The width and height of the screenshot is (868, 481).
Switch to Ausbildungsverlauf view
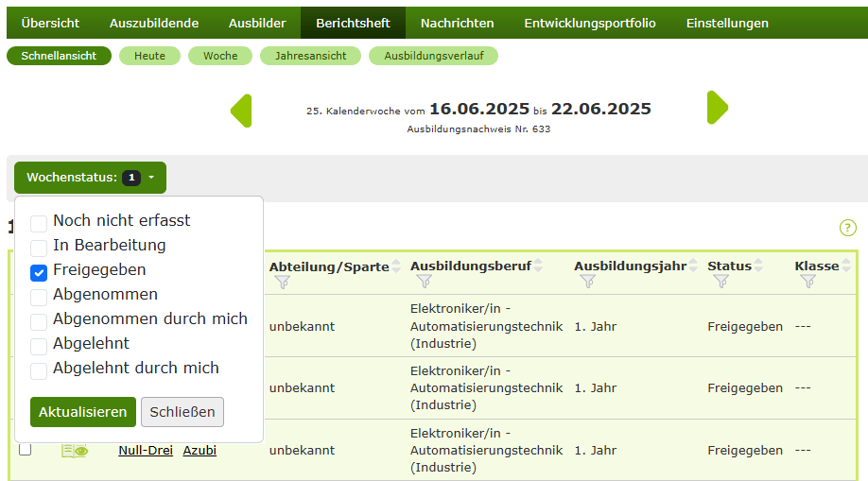click(433, 56)
